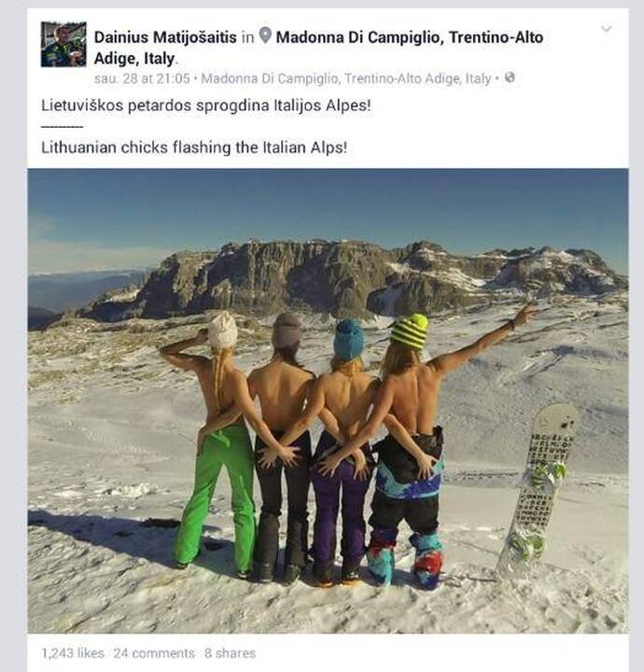Click the public globe privacy icon
Image resolution: width=644 pixels, height=672 pixels.
click(x=510, y=78)
